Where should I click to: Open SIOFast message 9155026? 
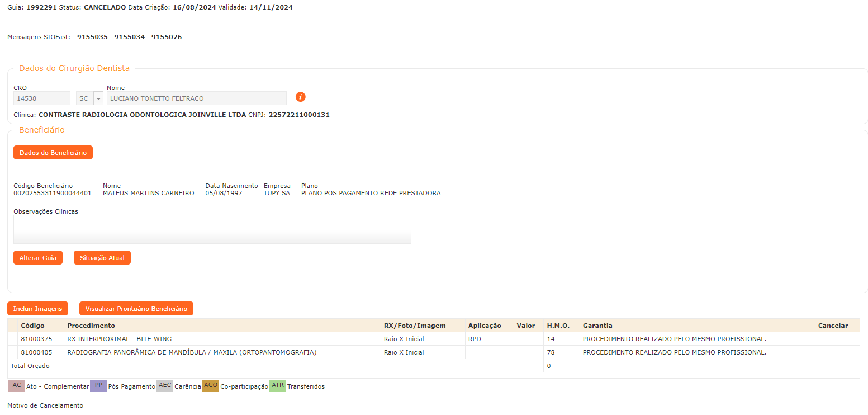167,37
